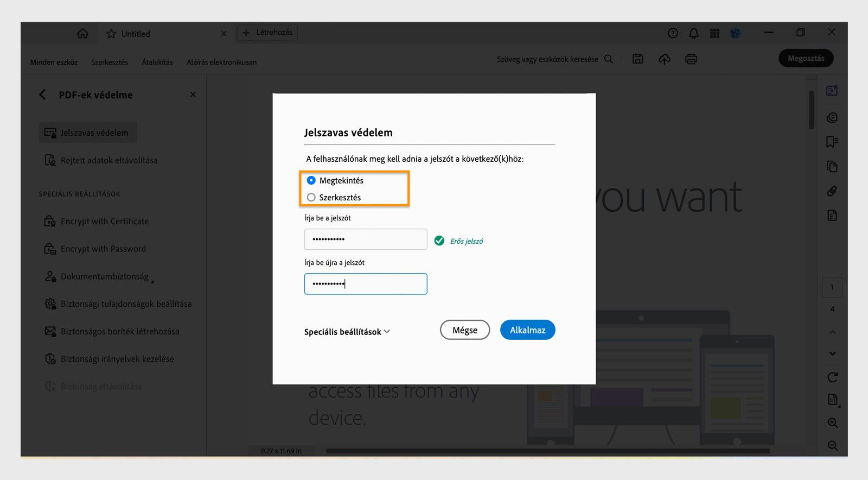Cancel the dialog with Mégse
This screenshot has height=480, width=868.
pyautogui.click(x=465, y=330)
